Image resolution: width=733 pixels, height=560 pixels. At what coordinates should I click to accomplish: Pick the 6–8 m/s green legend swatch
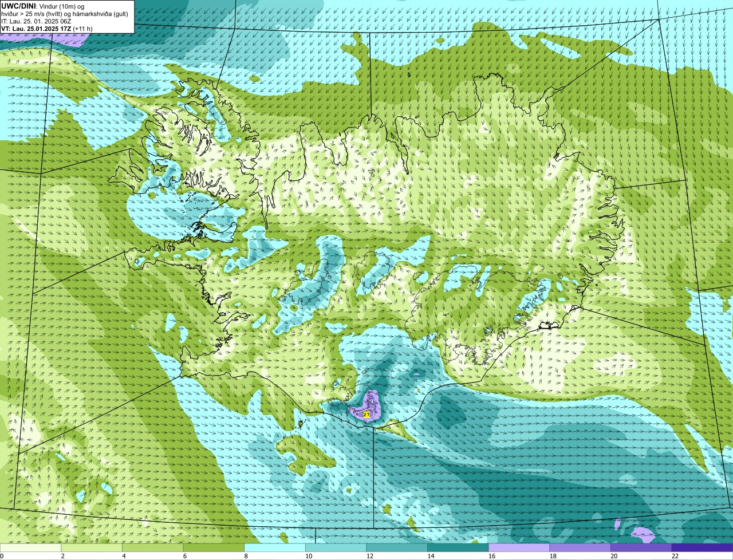[x=214, y=547]
